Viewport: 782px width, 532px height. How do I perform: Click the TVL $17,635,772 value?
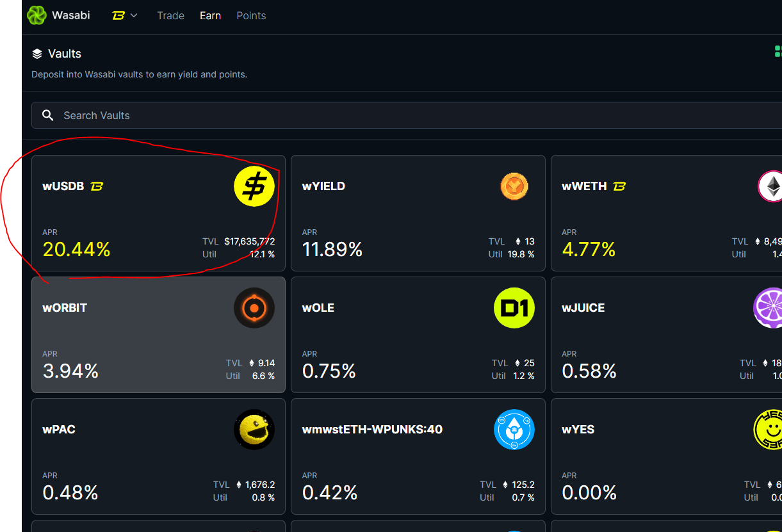coord(250,241)
